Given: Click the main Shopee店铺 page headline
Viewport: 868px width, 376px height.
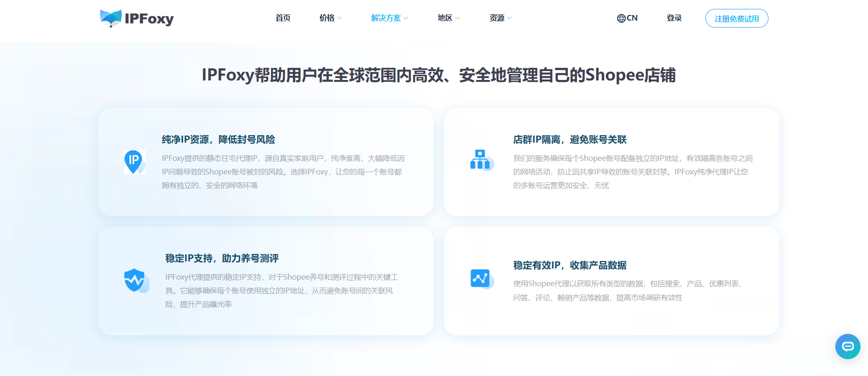Looking at the screenshot, I should [x=439, y=75].
